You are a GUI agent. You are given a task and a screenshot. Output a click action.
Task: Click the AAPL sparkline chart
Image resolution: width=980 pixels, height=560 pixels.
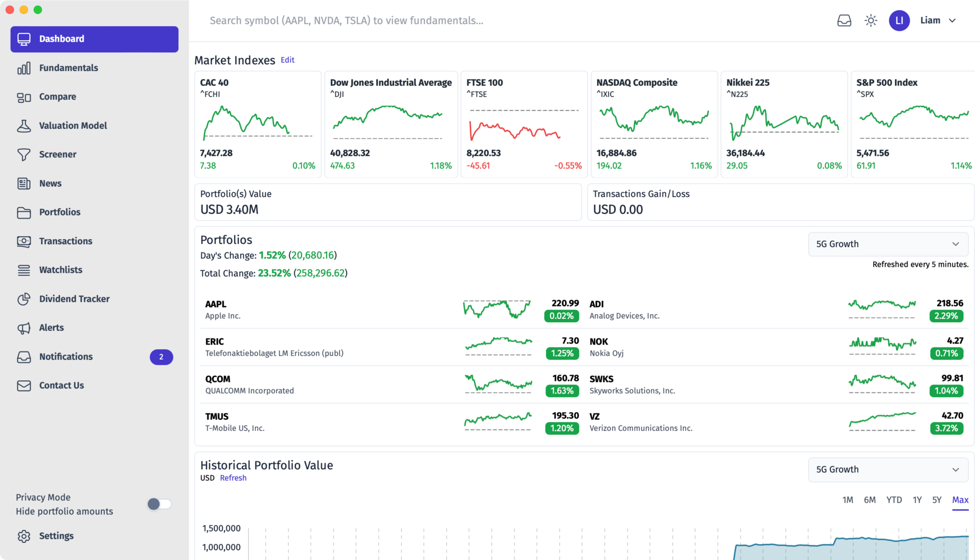tap(497, 310)
